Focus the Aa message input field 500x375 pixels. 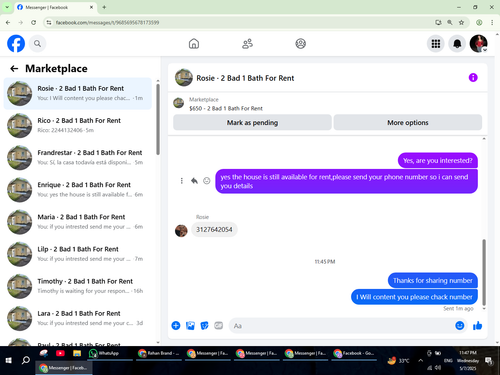coord(341,326)
